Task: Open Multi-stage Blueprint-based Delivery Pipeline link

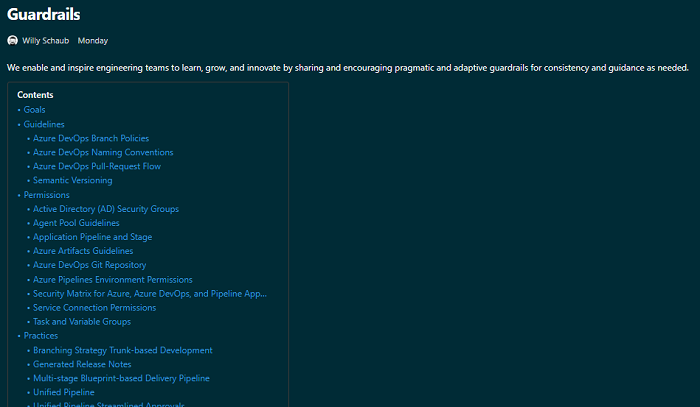Action: 121,378
